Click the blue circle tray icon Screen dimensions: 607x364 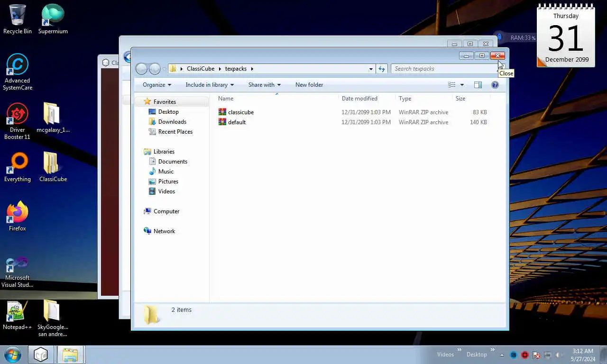[x=514, y=355]
